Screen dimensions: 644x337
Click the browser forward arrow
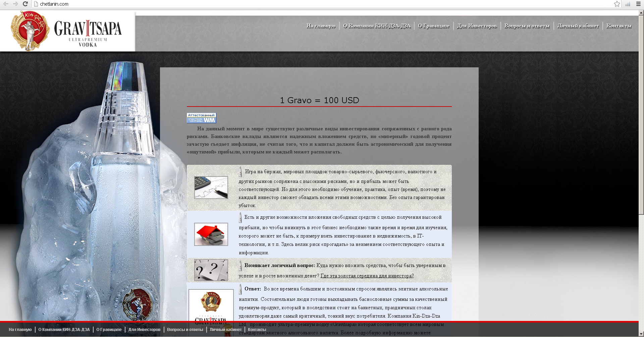click(x=15, y=4)
